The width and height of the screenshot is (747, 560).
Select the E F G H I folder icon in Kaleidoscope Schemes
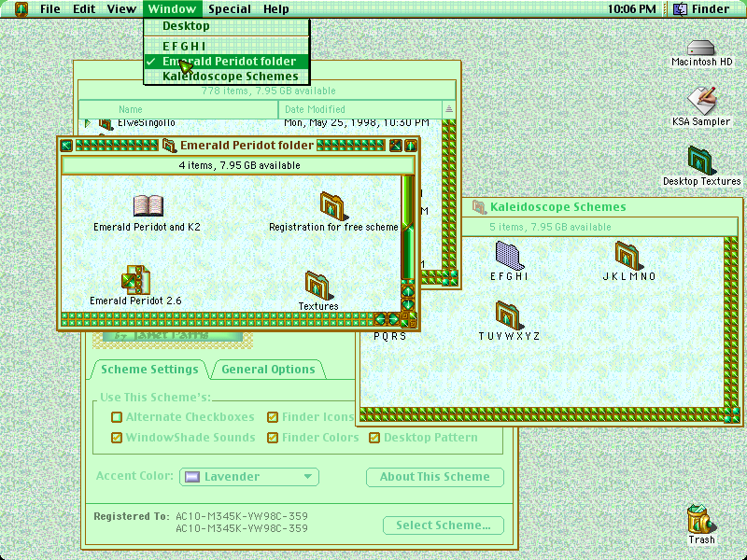509,255
